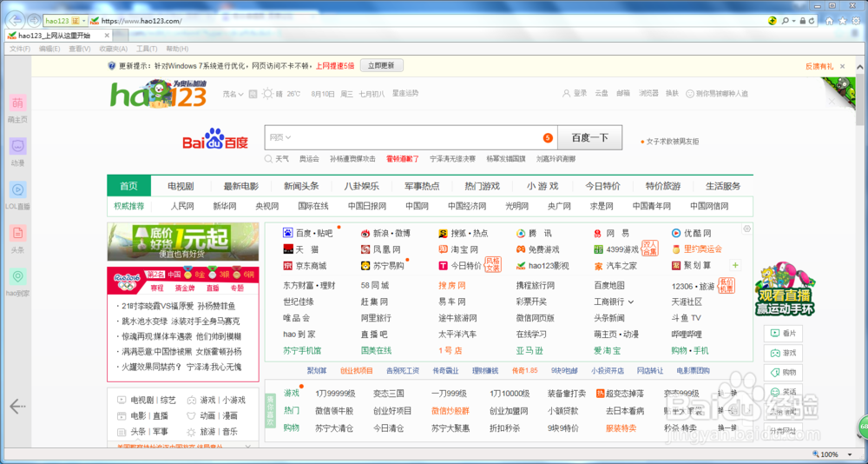Expand 工商银行 bank dropdown
868x464 pixels.
point(630,302)
